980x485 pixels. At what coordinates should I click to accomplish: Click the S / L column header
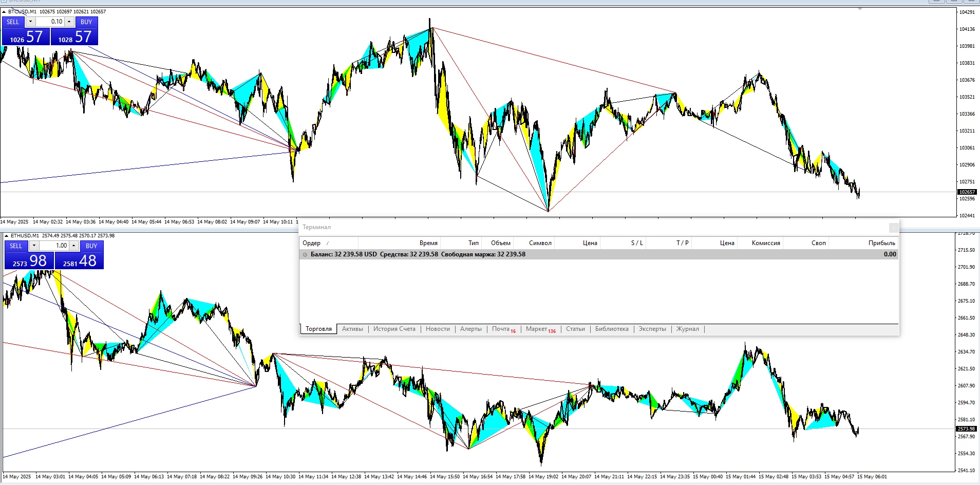pos(623,243)
